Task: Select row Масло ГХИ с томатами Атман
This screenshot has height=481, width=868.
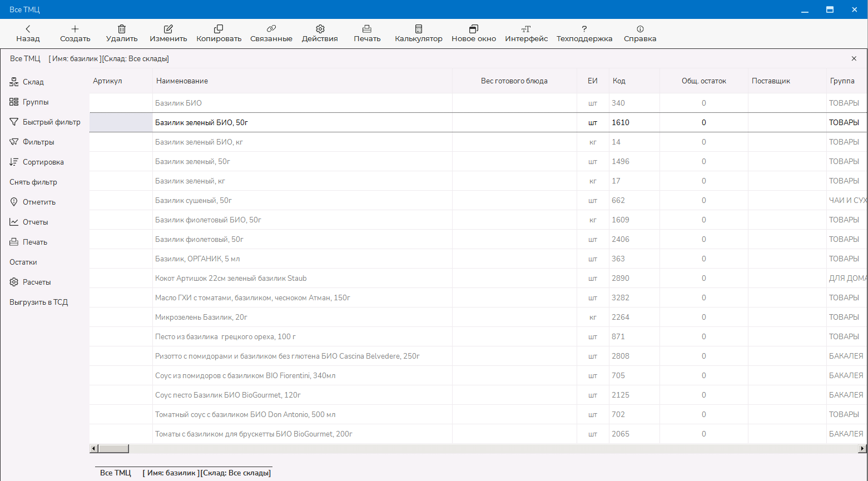Action: click(x=478, y=297)
